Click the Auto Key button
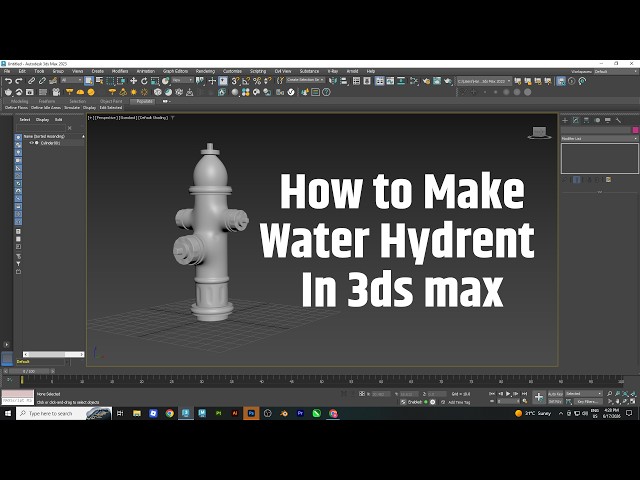This screenshot has width=640, height=480. pyautogui.click(x=555, y=394)
